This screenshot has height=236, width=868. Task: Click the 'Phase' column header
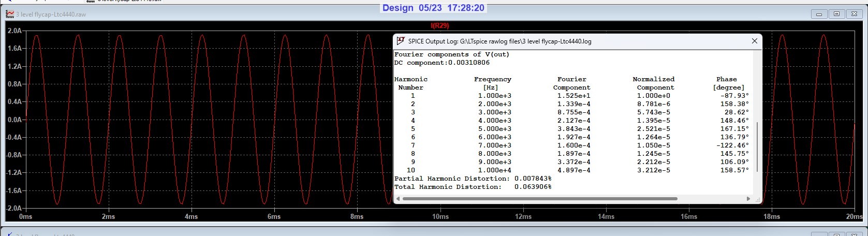tap(727, 79)
